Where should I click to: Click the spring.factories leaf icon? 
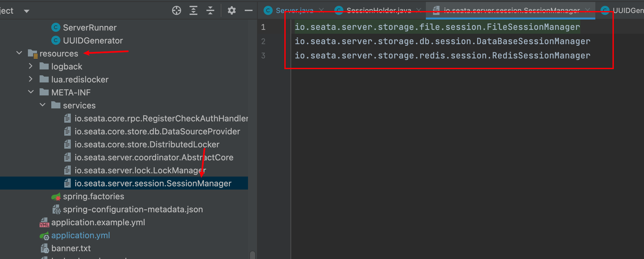[56, 196]
